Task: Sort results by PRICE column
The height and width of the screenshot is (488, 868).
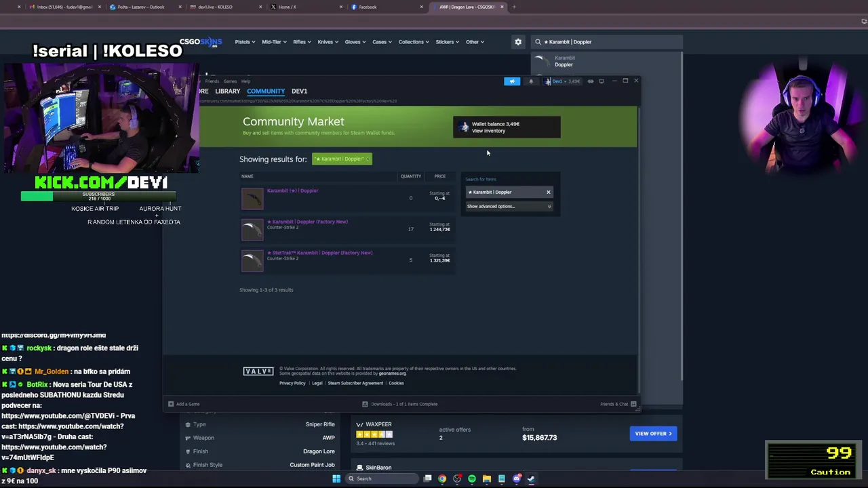Action: coord(440,176)
